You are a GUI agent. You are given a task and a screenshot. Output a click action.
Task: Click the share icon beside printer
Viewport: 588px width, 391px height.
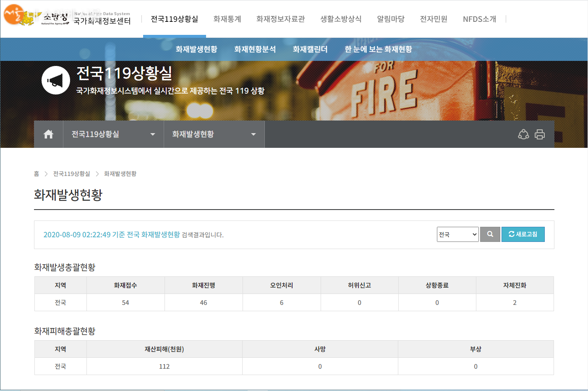523,134
